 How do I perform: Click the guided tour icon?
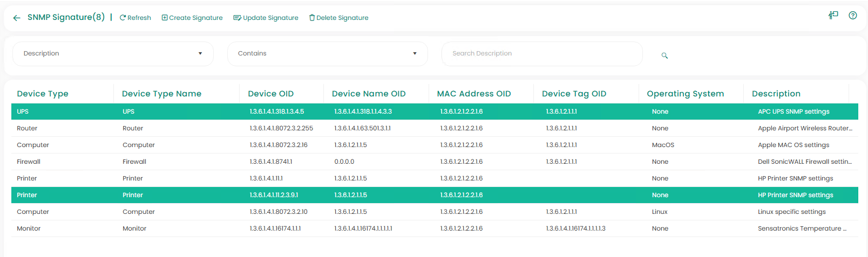point(833,16)
